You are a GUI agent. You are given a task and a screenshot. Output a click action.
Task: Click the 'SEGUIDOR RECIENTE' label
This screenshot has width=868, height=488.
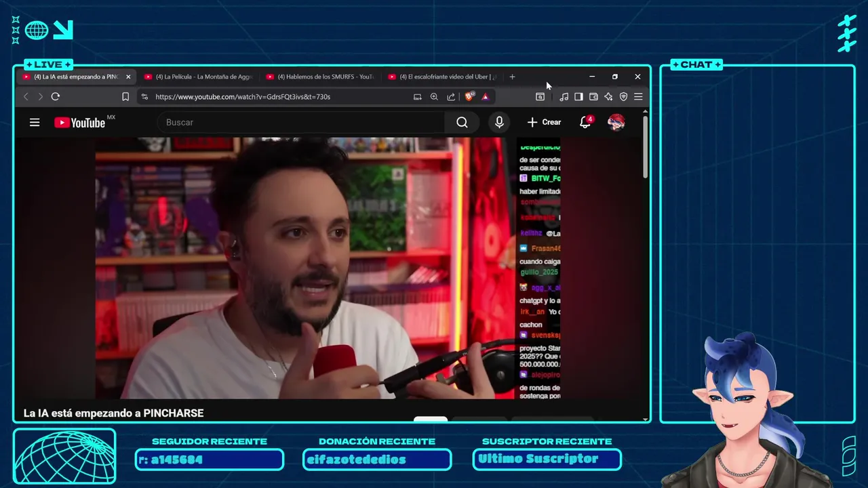210,441
